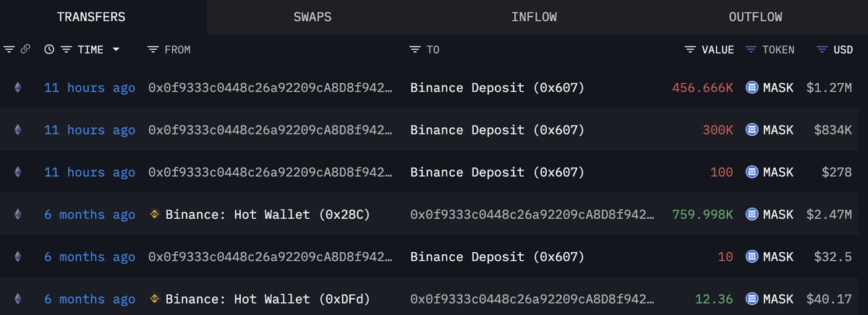Open the OUTFLOW tab
The image size is (868, 315).
click(x=755, y=17)
